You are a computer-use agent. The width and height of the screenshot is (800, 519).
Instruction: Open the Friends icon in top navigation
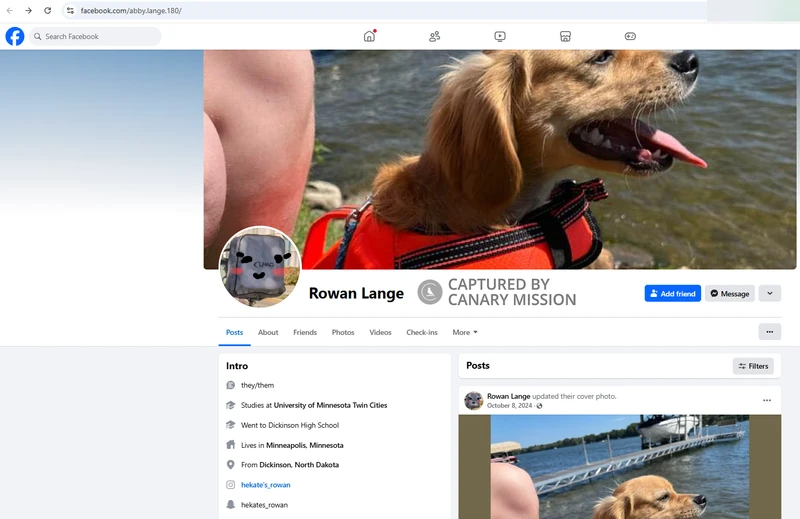coord(435,36)
